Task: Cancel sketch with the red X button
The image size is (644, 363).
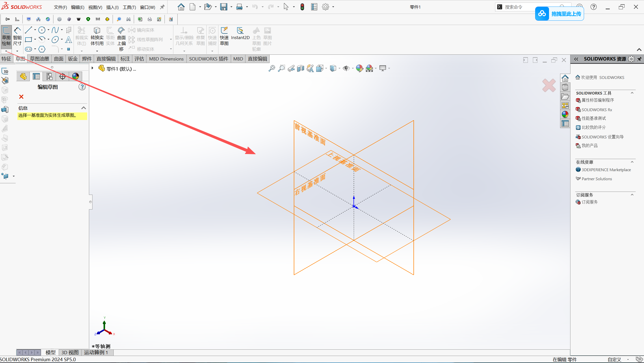Action: point(21,97)
